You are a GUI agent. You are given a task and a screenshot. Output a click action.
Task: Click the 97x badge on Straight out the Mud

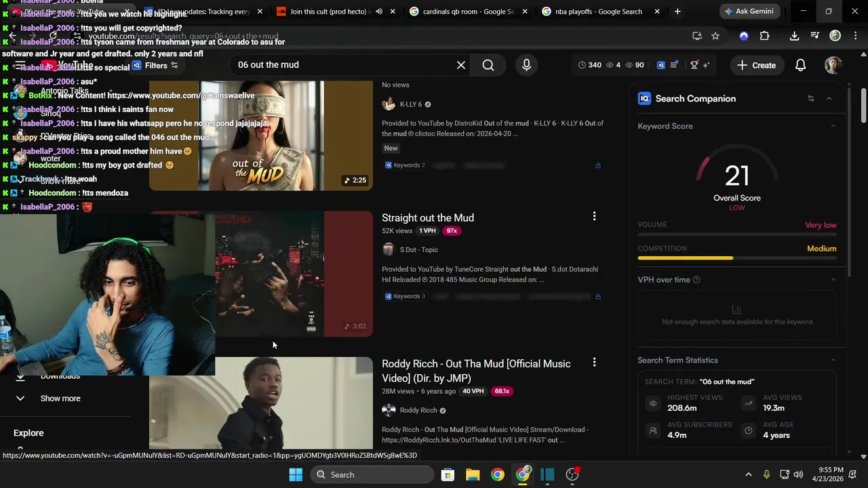tap(452, 231)
